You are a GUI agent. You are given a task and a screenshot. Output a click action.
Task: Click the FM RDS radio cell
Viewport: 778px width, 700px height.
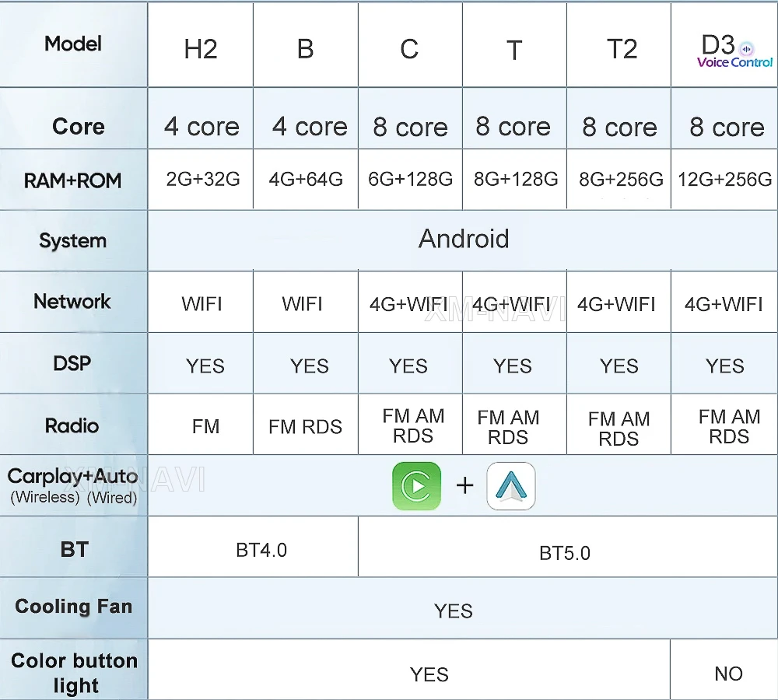point(305,427)
